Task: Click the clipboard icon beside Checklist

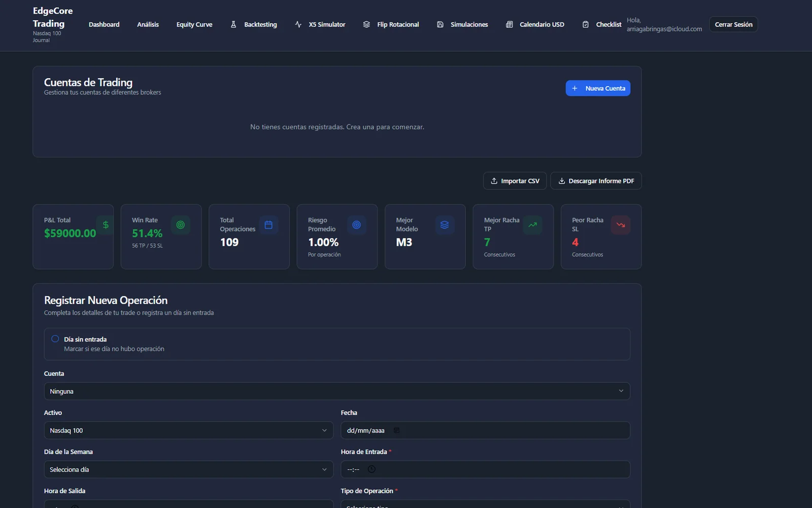Action: (x=586, y=24)
